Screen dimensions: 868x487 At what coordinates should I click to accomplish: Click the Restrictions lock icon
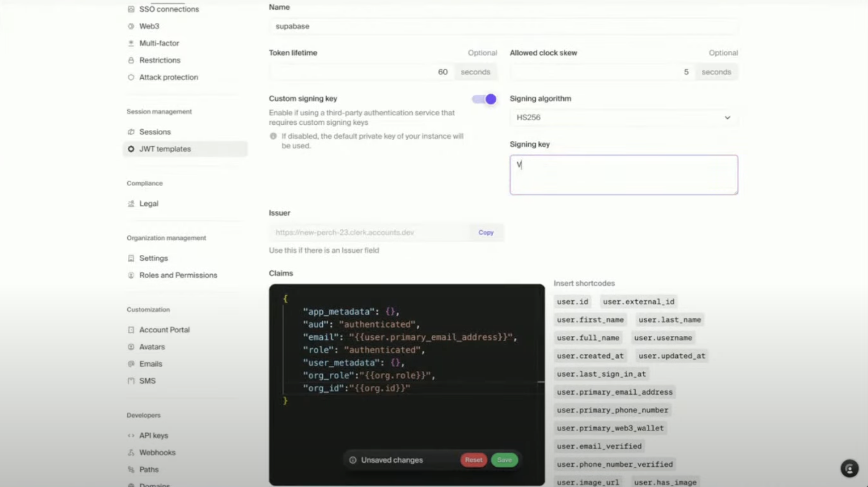[131, 60]
